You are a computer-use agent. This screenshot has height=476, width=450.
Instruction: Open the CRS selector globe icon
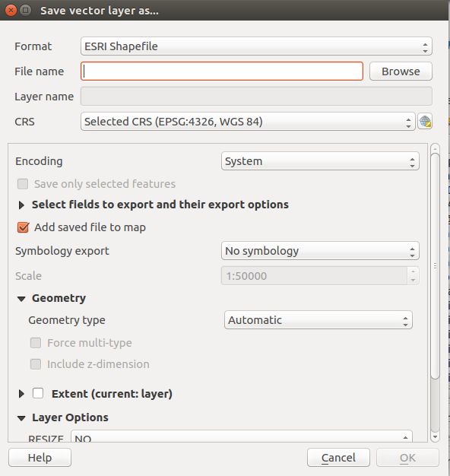tap(425, 122)
